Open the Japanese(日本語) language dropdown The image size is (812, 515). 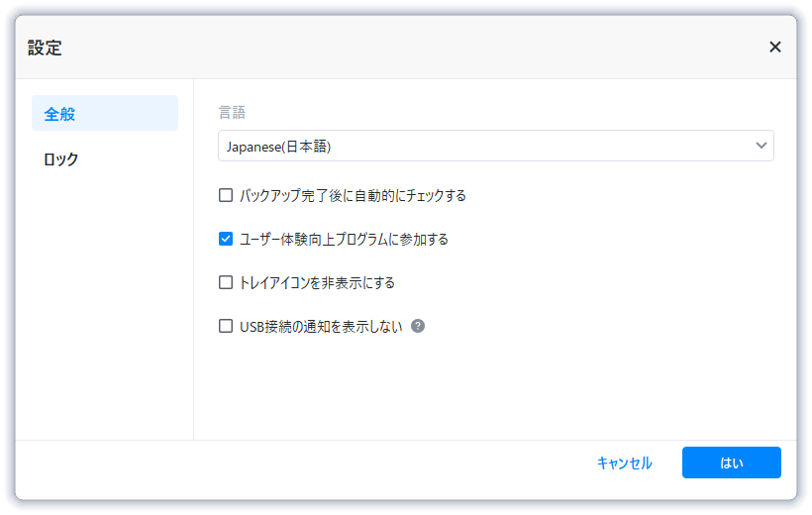495,146
